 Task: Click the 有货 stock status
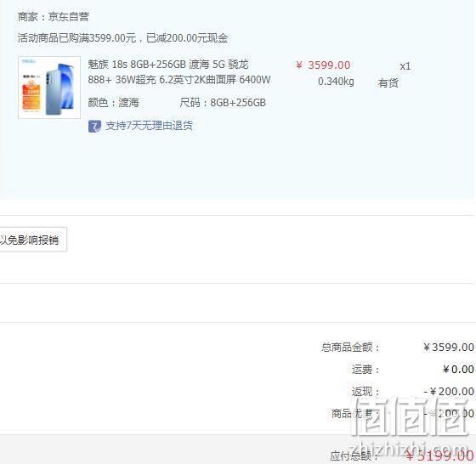click(388, 82)
